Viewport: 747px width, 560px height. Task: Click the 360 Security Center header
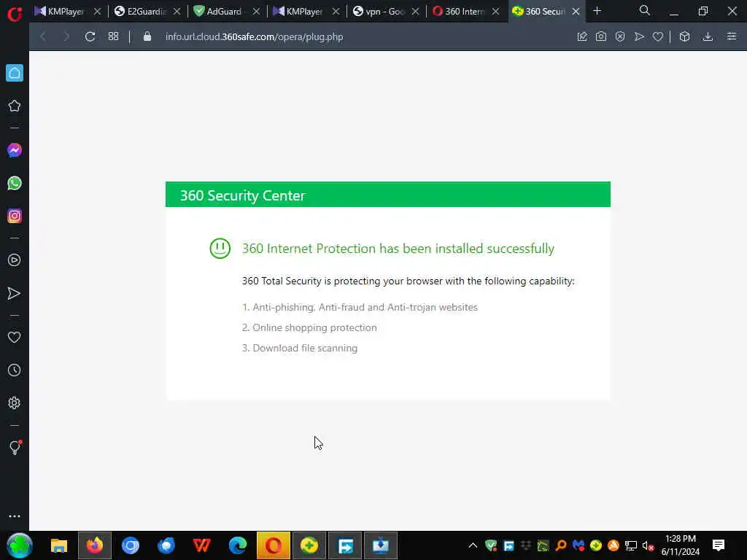click(388, 195)
